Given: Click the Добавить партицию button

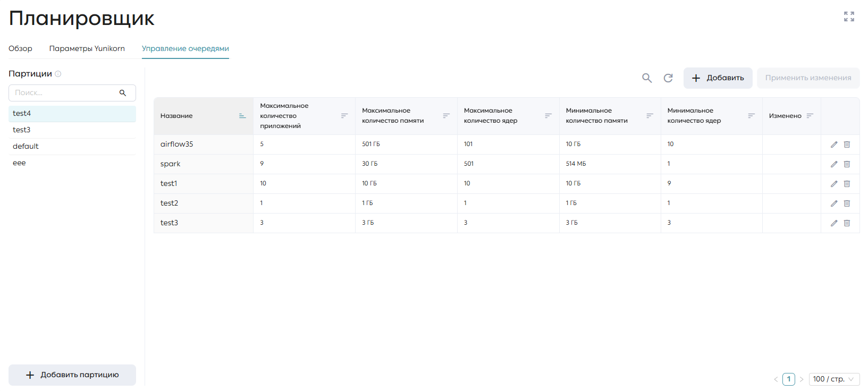Looking at the screenshot, I should (72, 375).
